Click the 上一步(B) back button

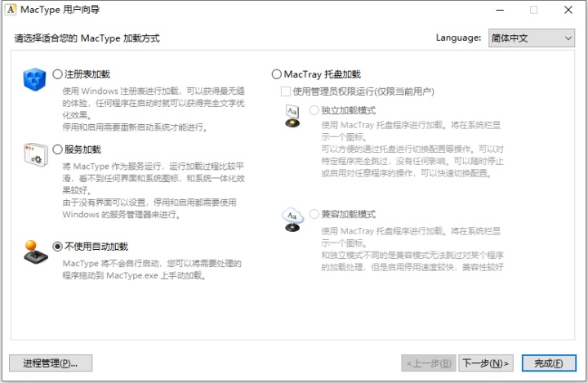tap(429, 363)
